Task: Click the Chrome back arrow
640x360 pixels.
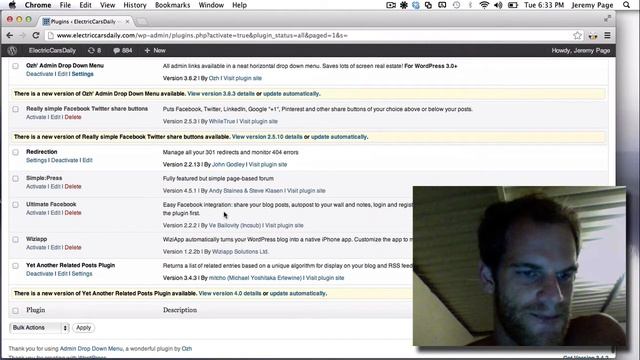Action: pyautogui.click(x=10, y=36)
